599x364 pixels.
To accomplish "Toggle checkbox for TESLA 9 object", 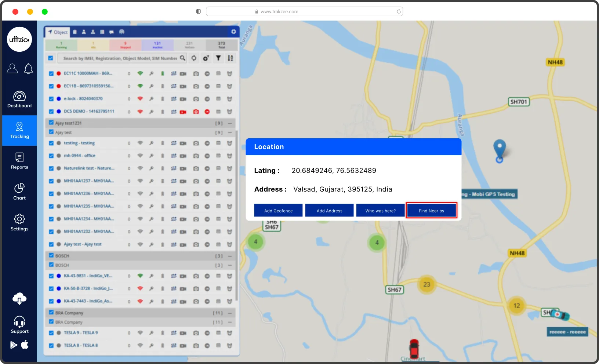I will pos(51,333).
